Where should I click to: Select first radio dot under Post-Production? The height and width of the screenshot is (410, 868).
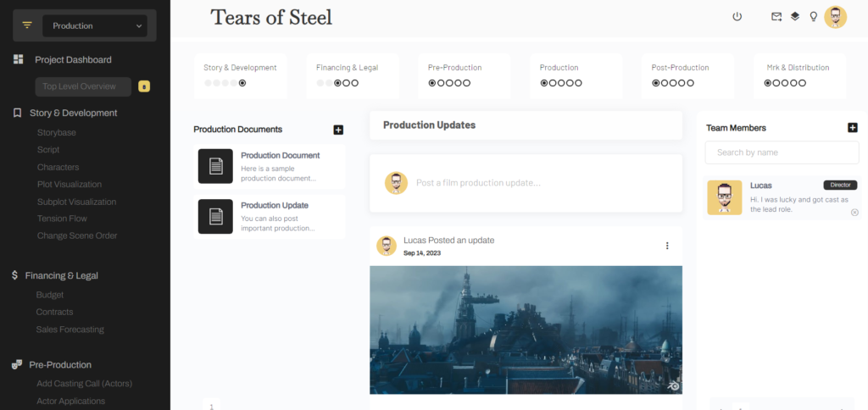tap(656, 83)
